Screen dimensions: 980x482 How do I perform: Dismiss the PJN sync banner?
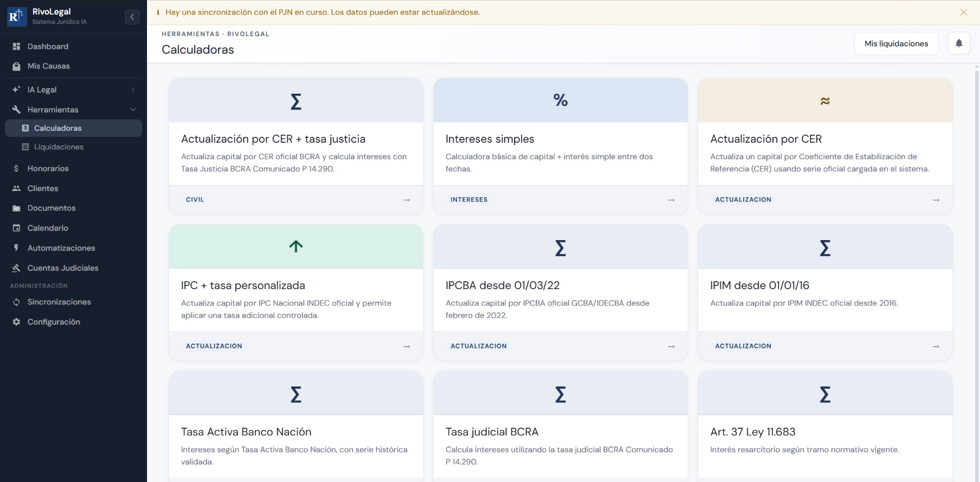pyautogui.click(x=963, y=12)
